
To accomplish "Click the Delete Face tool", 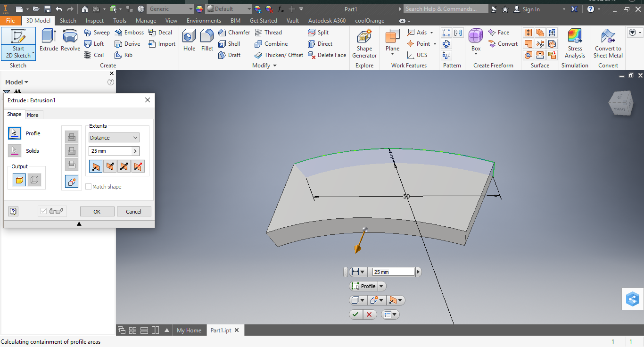I will point(327,55).
